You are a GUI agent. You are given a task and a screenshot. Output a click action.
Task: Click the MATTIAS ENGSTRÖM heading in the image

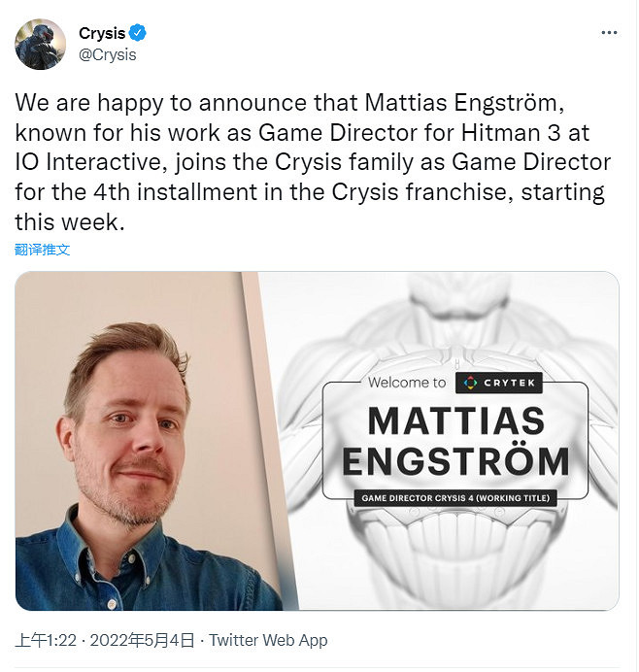point(456,441)
